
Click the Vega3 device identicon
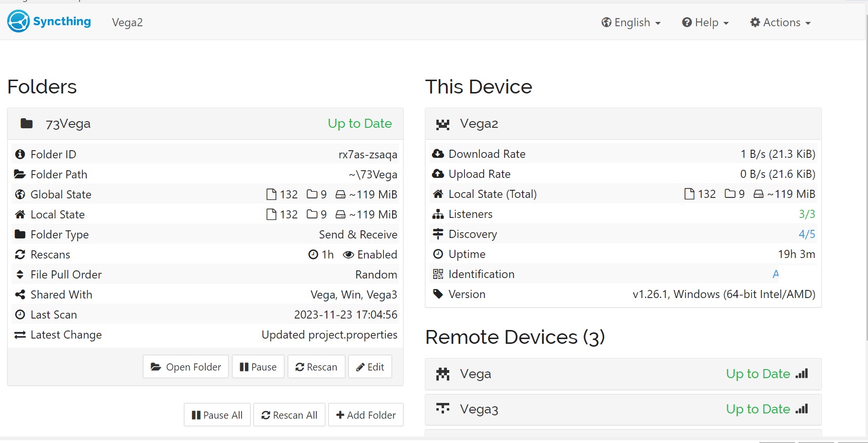click(x=443, y=408)
